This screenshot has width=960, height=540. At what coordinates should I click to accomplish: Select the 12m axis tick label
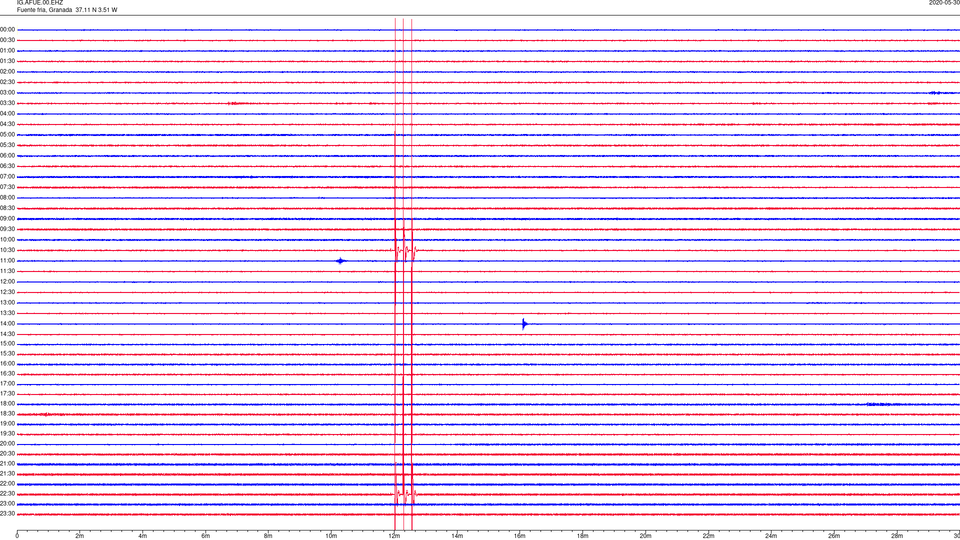(x=394, y=536)
